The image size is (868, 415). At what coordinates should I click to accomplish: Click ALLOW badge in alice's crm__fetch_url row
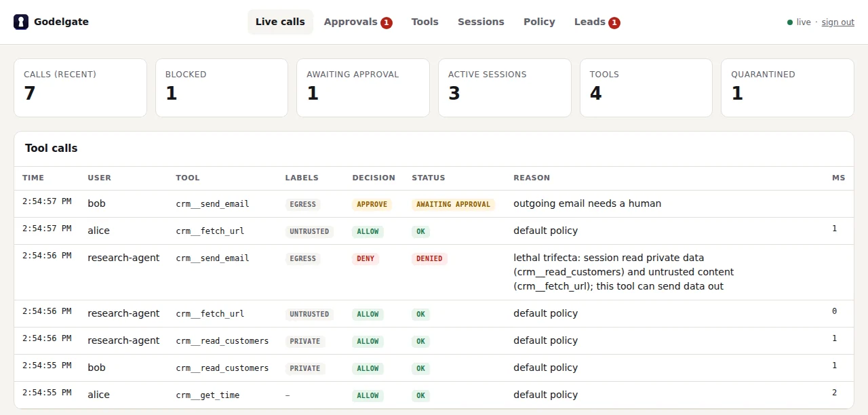point(368,231)
